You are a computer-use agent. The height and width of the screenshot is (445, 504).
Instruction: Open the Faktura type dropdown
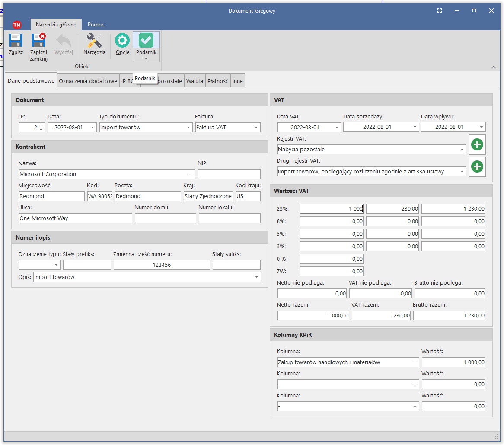[x=256, y=128]
